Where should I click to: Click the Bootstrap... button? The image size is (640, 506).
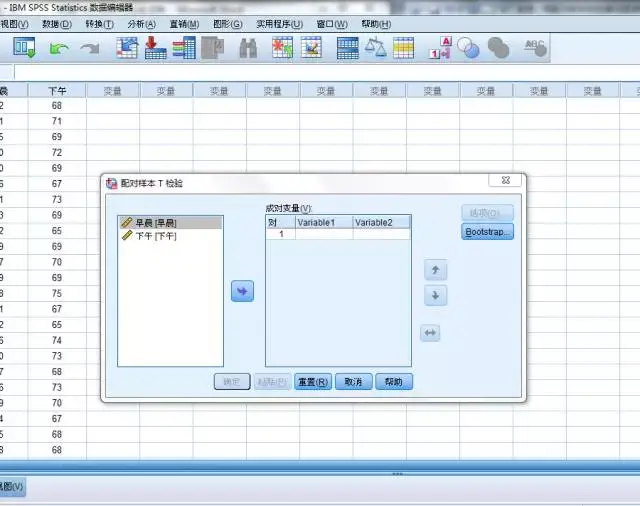[488, 232]
